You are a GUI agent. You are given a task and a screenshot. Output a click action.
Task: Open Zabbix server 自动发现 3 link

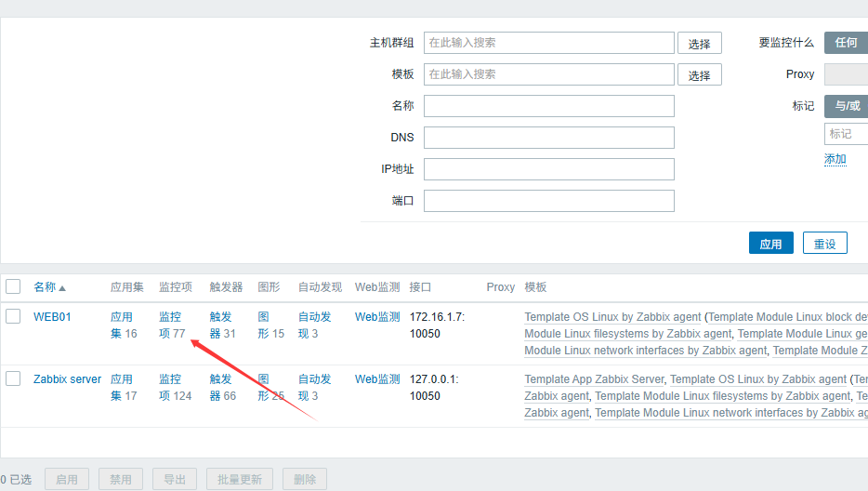click(x=314, y=388)
